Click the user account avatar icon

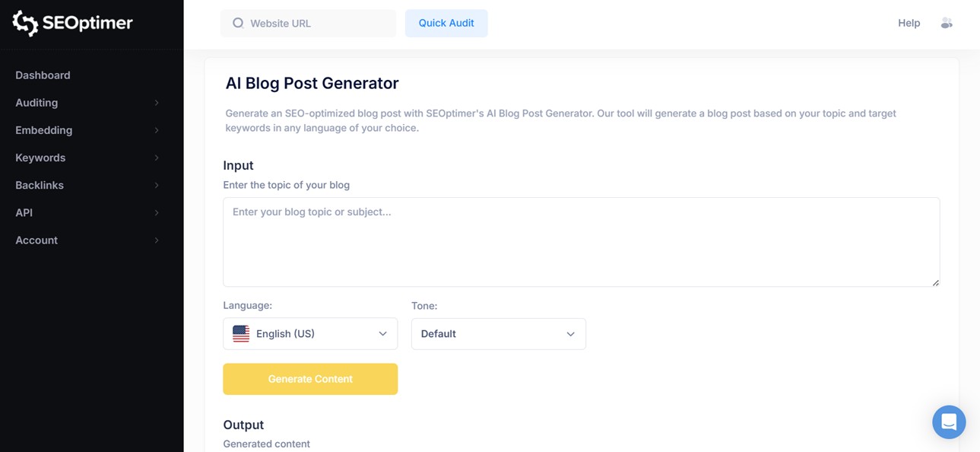pos(947,24)
